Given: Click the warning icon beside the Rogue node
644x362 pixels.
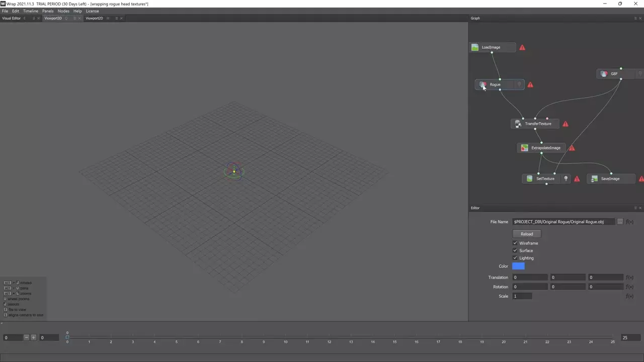Looking at the screenshot, I should coord(530,84).
